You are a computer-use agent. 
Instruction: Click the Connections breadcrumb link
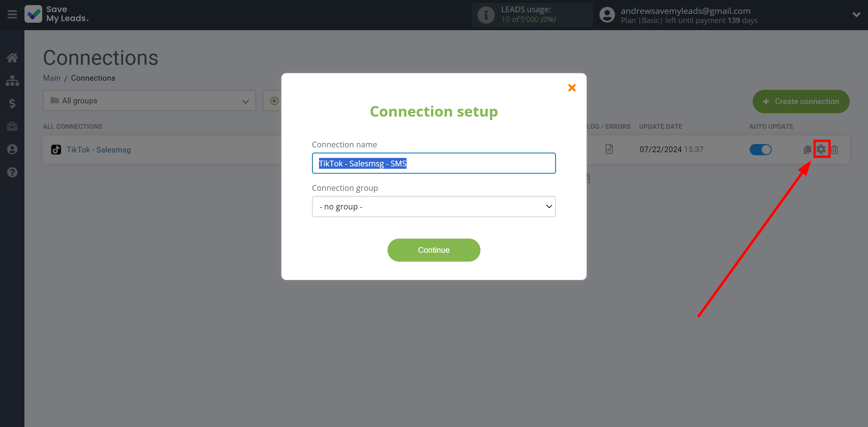click(x=93, y=78)
